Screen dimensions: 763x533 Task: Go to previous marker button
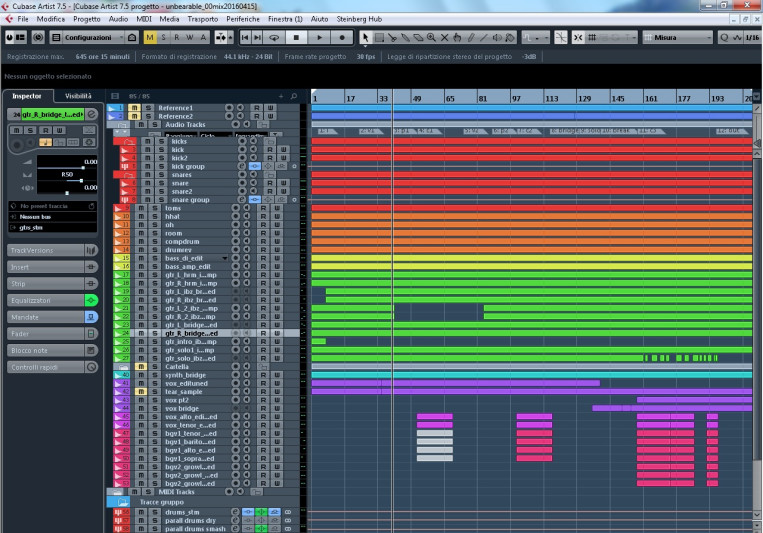click(x=245, y=37)
